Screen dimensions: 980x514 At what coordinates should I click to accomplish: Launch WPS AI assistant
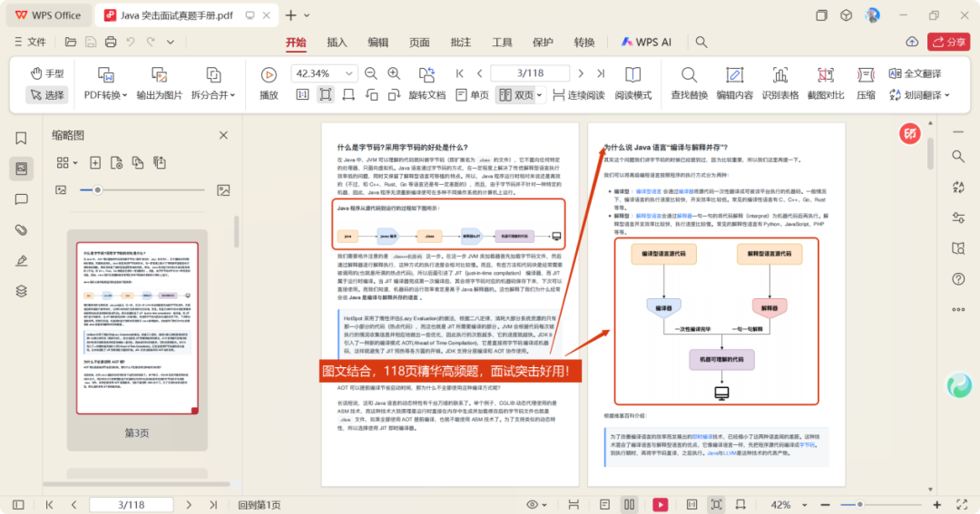pyautogui.click(x=646, y=43)
